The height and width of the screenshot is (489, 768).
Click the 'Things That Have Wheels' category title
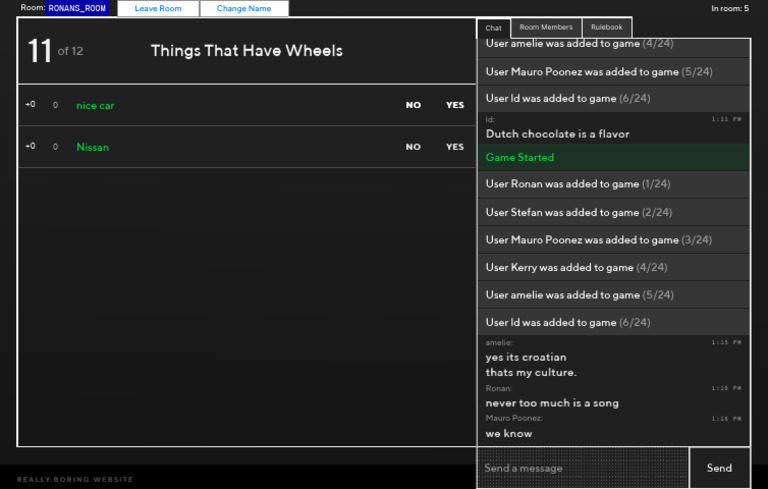point(246,51)
